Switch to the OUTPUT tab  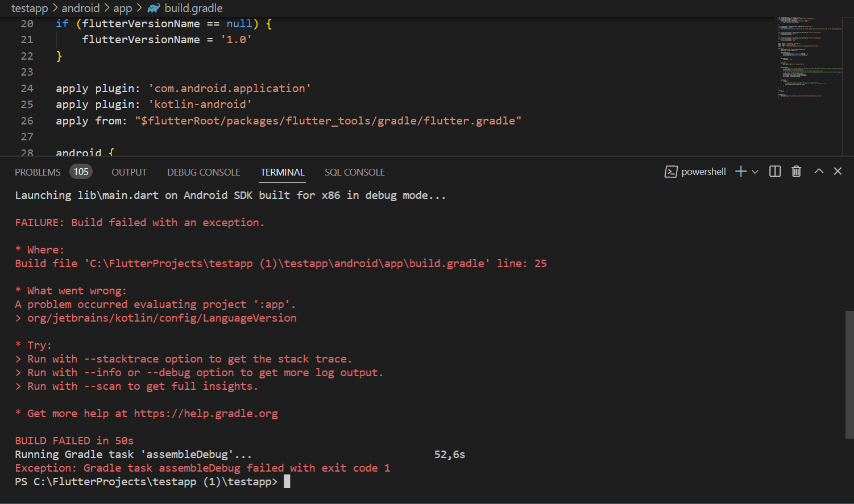[x=128, y=172]
